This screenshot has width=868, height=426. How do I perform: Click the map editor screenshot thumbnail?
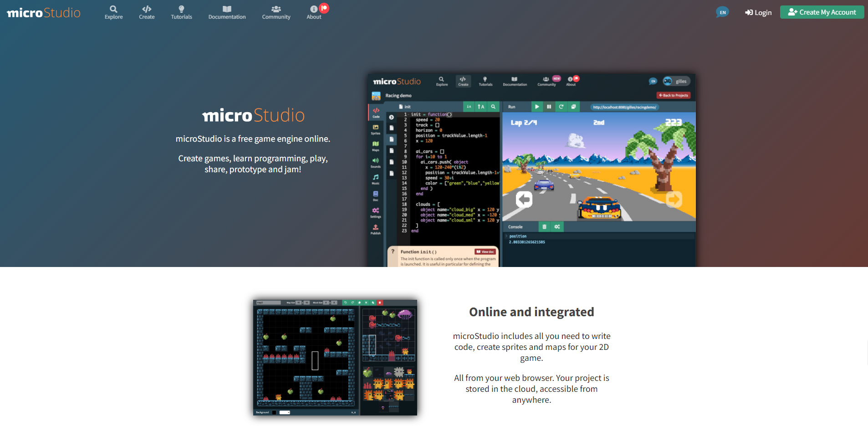[x=335, y=357]
